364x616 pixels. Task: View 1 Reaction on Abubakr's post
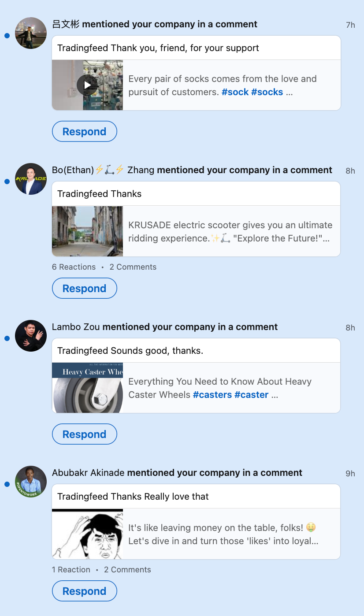point(71,570)
